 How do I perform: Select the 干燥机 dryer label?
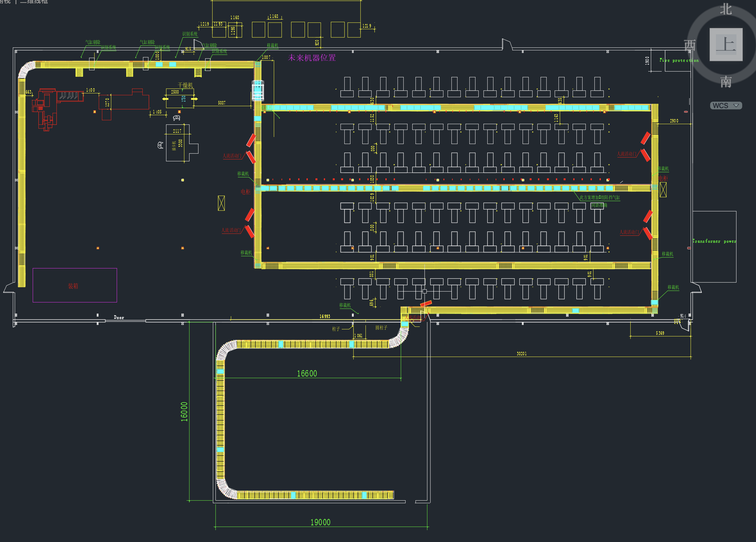(x=185, y=85)
